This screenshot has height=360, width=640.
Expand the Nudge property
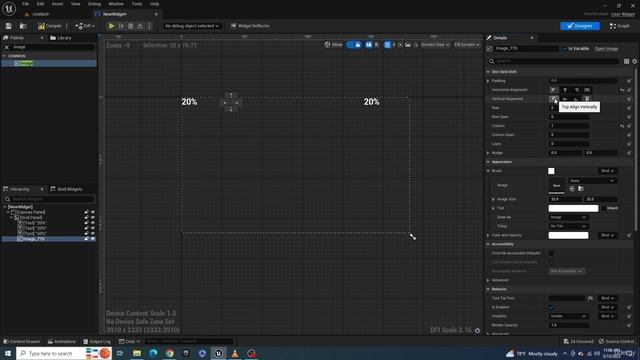point(489,153)
